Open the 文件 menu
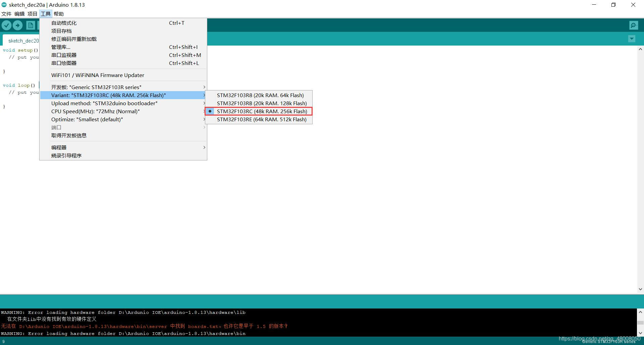644x345 pixels. (x=6, y=14)
